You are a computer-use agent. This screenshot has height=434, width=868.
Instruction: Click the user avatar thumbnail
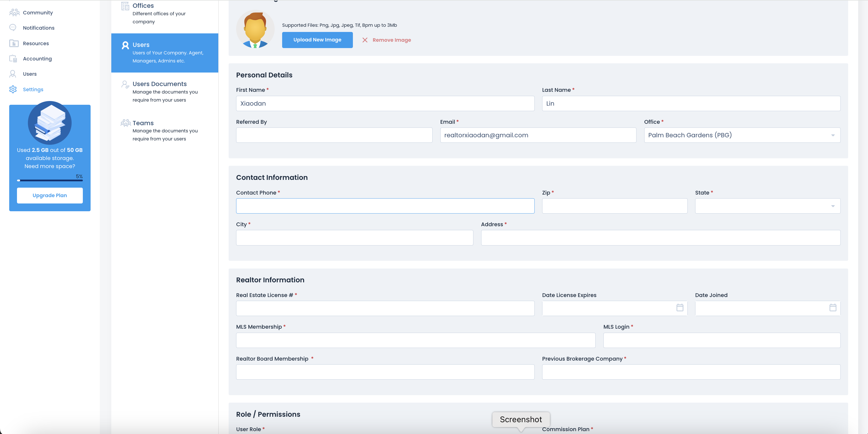pyautogui.click(x=255, y=29)
